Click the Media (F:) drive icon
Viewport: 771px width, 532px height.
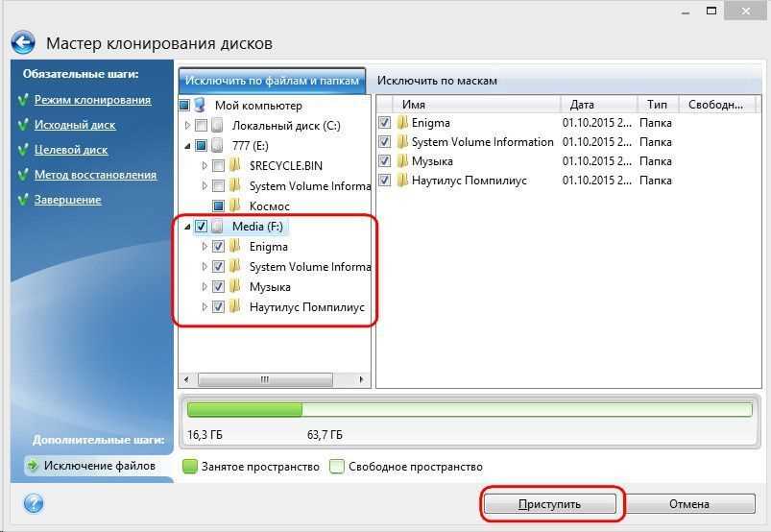tap(218, 227)
